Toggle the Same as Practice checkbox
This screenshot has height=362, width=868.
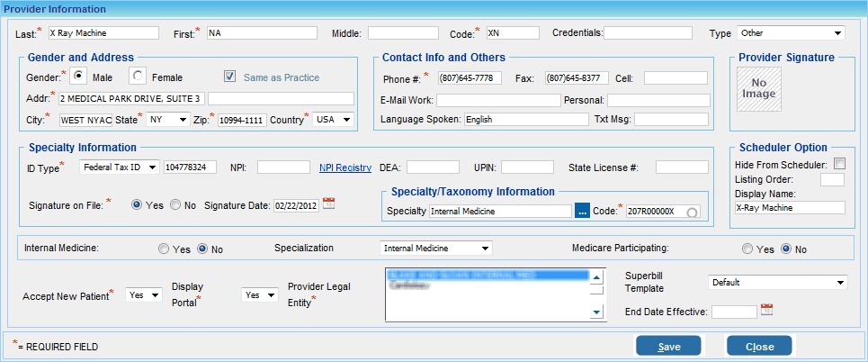(x=229, y=77)
